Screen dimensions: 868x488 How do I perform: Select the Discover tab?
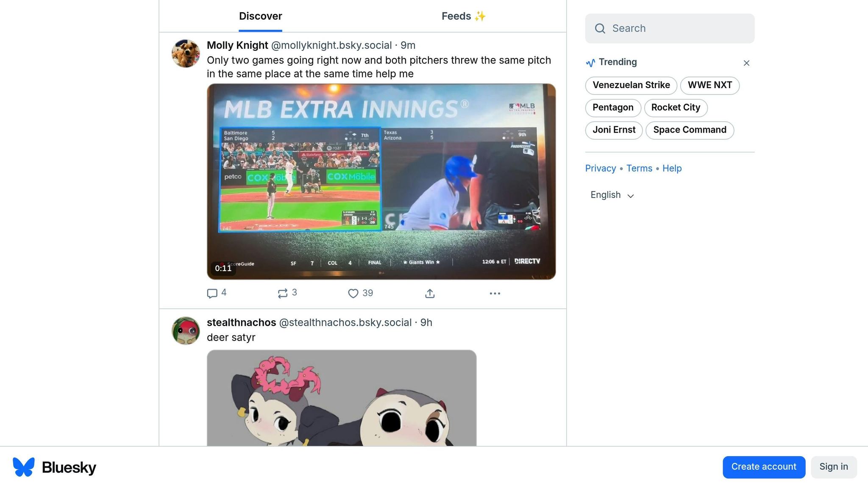click(260, 16)
